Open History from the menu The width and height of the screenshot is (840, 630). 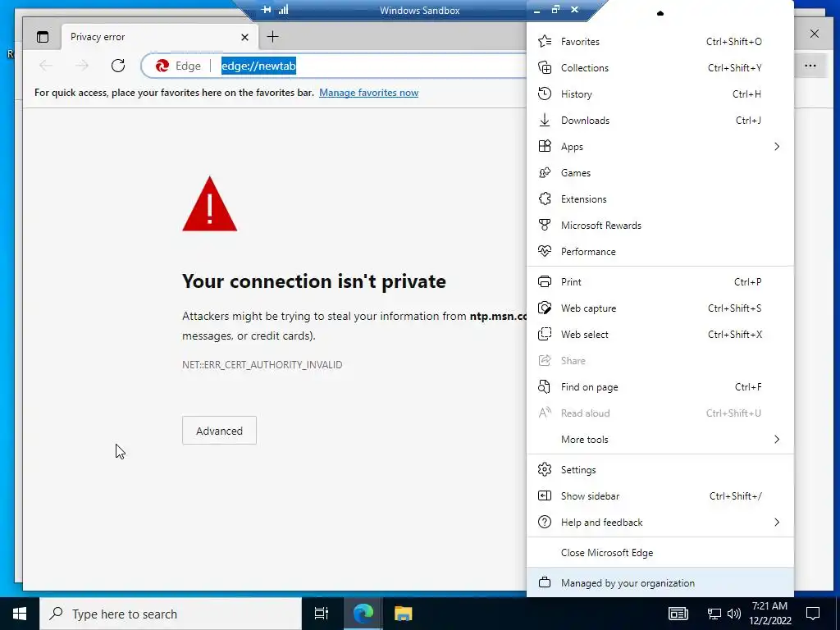point(660,94)
